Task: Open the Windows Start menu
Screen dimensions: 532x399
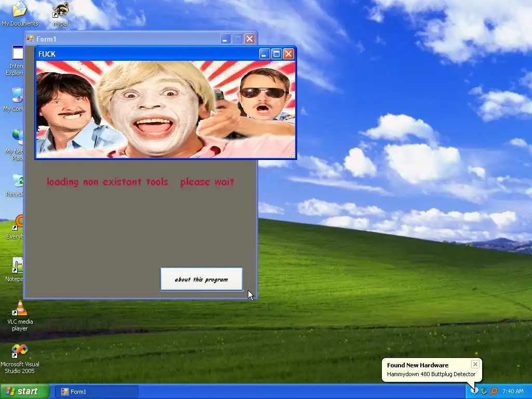Action: click(24, 392)
